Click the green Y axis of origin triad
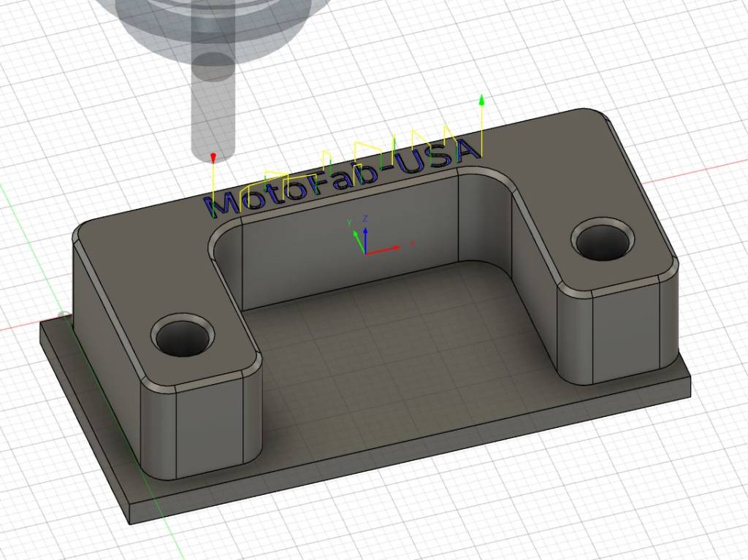Viewport: 748px width, 560px height. click(x=356, y=236)
